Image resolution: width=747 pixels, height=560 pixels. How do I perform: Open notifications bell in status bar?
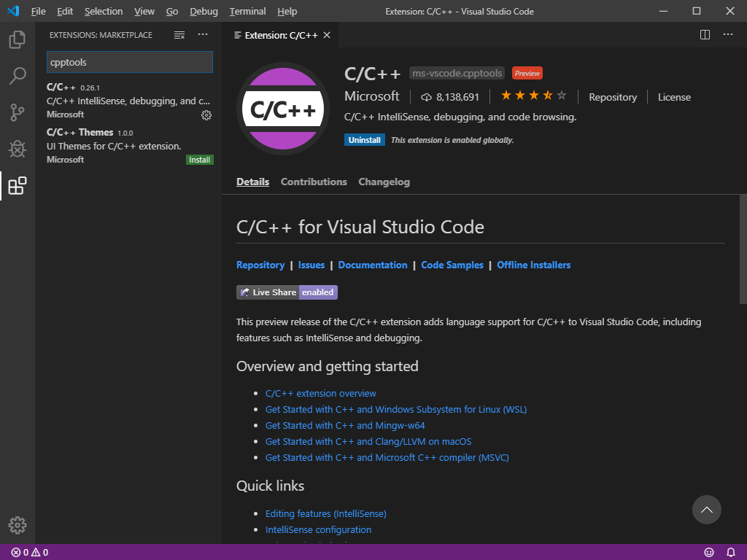pyautogui.click(x=731, y=553)
